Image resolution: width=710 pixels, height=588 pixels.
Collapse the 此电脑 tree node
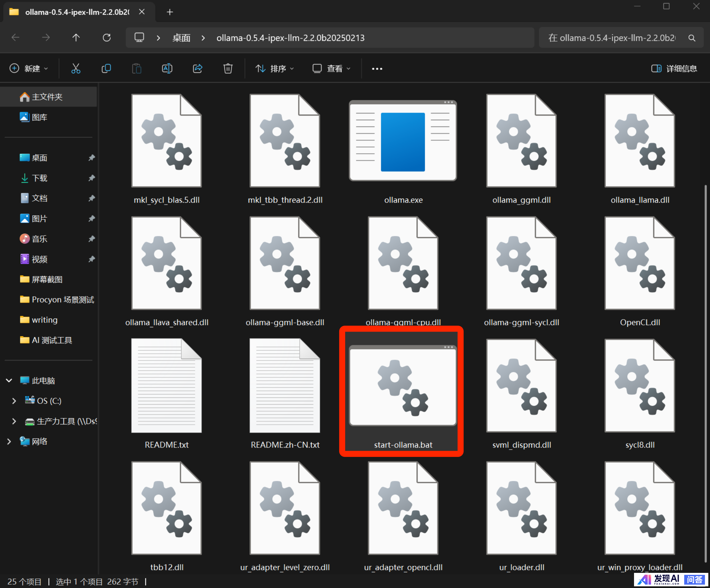[9, 380]
